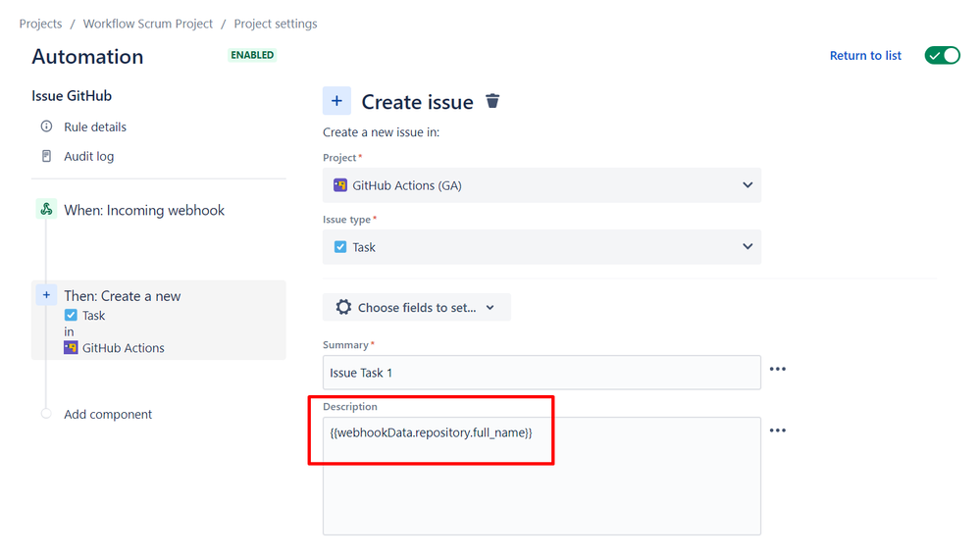Image resolution: width=980 pixels, height=557 pixels.
Task: Click the Description field label
Action: coord(350,407)
